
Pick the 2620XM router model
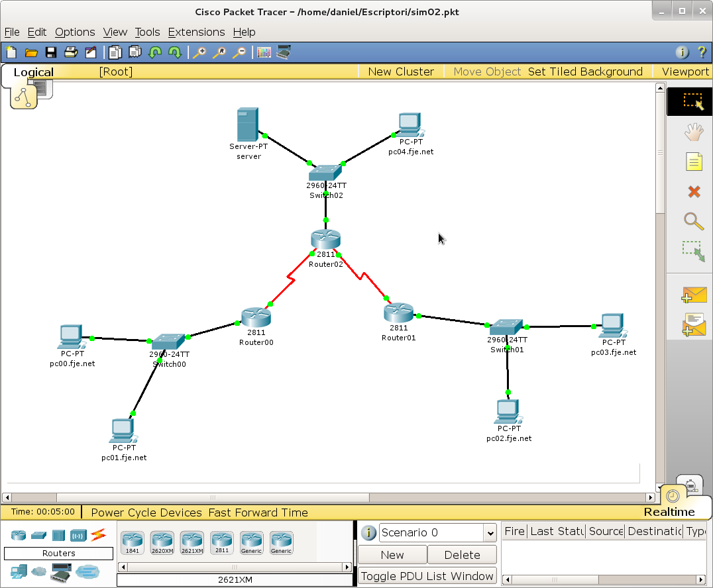pos(162,542)
